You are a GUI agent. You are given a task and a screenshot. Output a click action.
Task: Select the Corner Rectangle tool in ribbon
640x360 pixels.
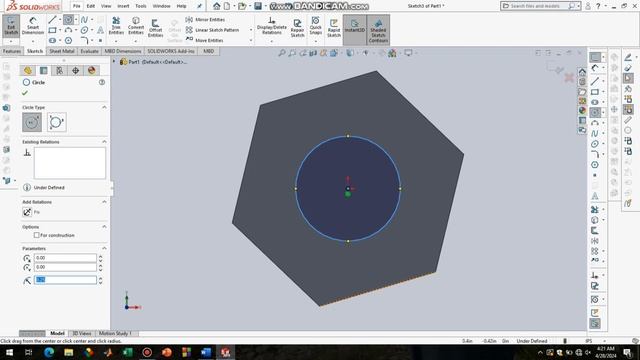[52, 30]
